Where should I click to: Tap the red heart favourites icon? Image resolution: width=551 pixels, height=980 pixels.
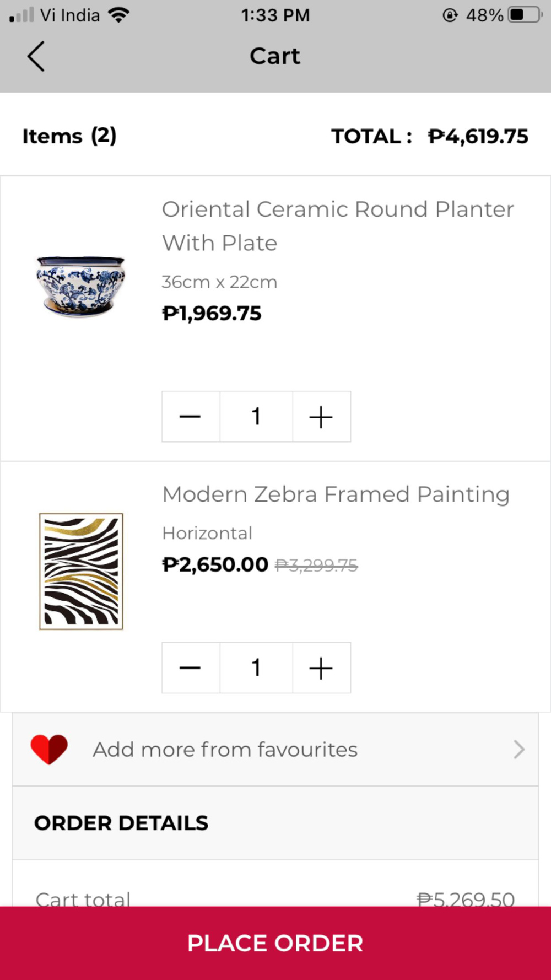coord(49,750)
